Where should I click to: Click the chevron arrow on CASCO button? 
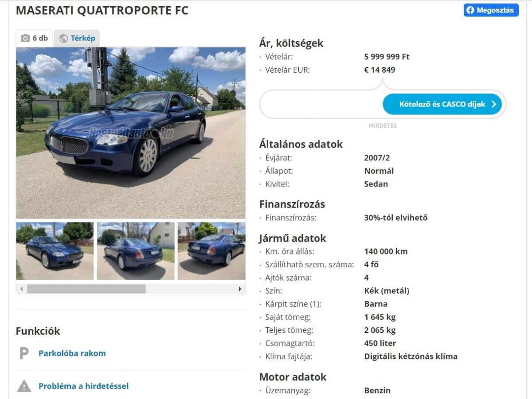click(x=493, y=105)
